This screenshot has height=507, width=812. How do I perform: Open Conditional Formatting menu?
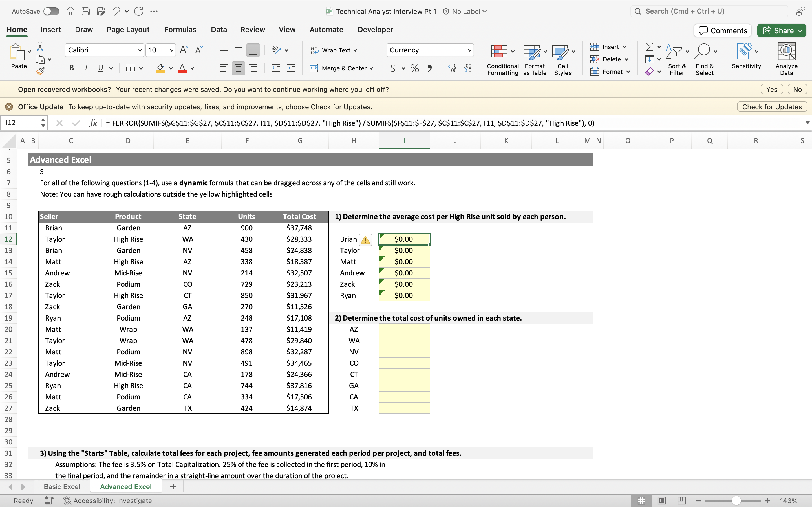502,60
